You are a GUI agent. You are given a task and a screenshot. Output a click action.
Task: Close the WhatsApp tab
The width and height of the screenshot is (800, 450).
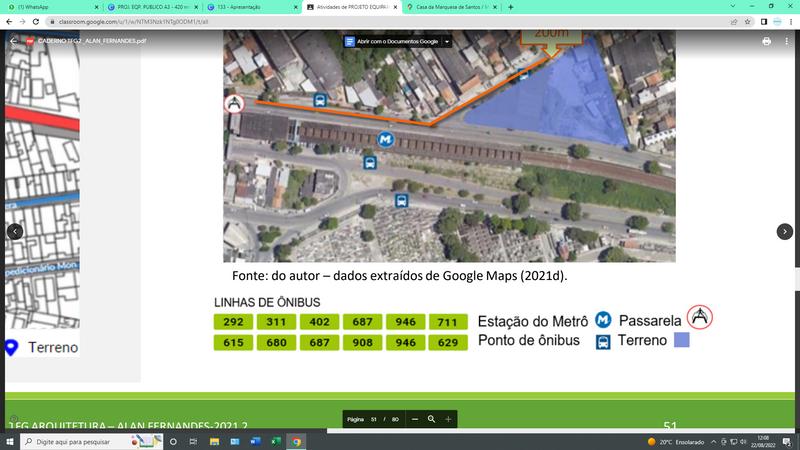96,7
